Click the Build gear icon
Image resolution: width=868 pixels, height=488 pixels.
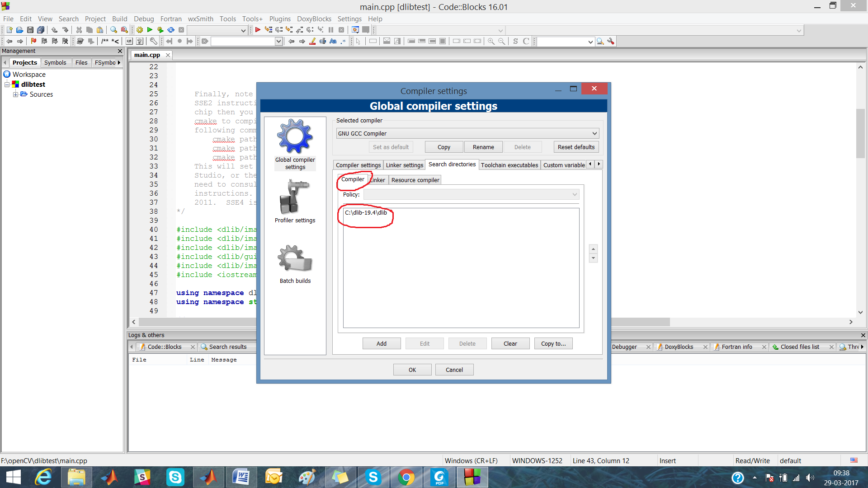(x=140, y=30)
